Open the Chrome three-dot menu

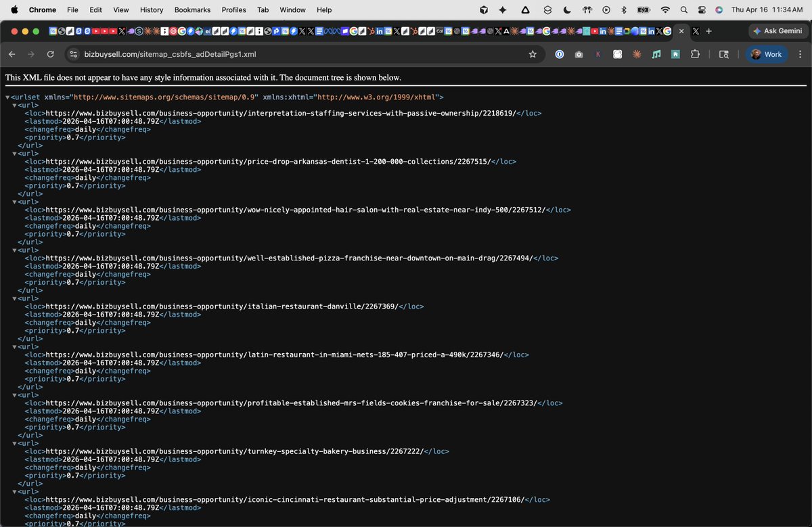click(x=800, y=54)
